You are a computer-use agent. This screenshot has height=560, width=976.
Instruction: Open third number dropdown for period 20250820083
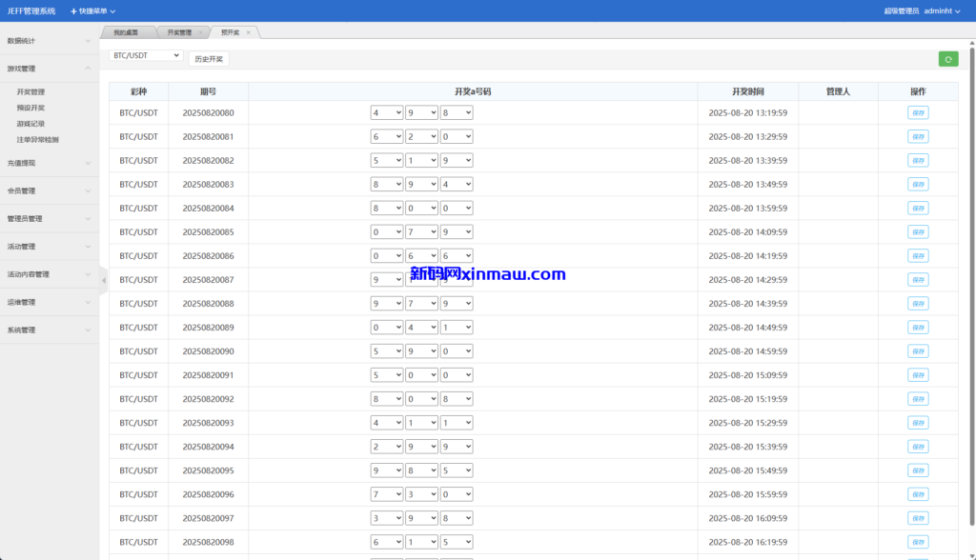pyautogui.click(x=456, y=184)
